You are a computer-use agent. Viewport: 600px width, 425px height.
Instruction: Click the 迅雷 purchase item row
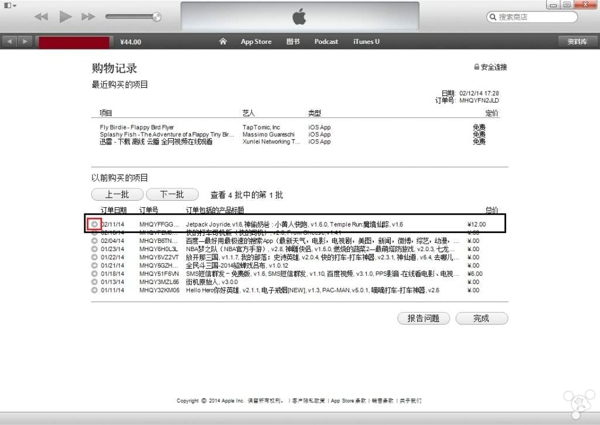pyautogui.click(x=156, y=142)
